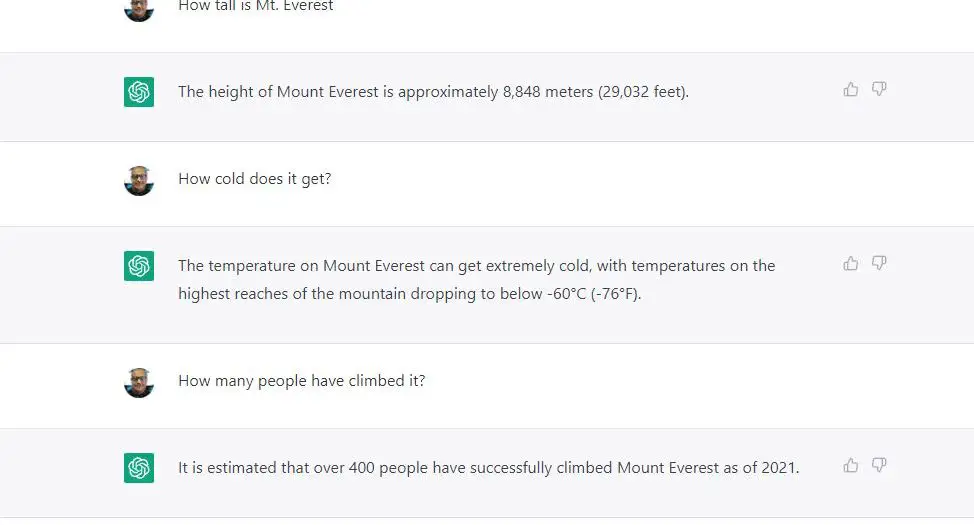This screenshot has height=525, width=974.
Task: Click the text 'How cold does it get?'
Action: [x=255, y=179]
